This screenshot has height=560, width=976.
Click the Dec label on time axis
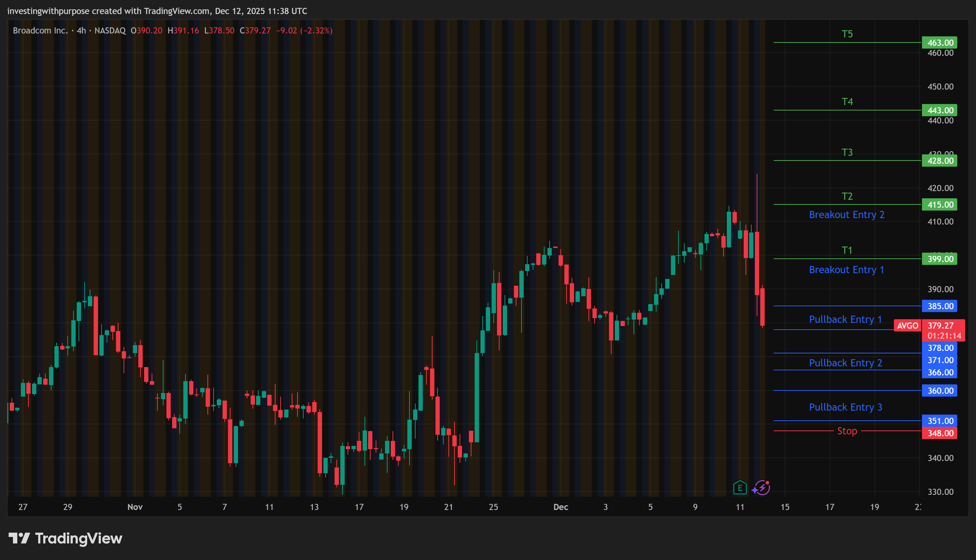560,507
